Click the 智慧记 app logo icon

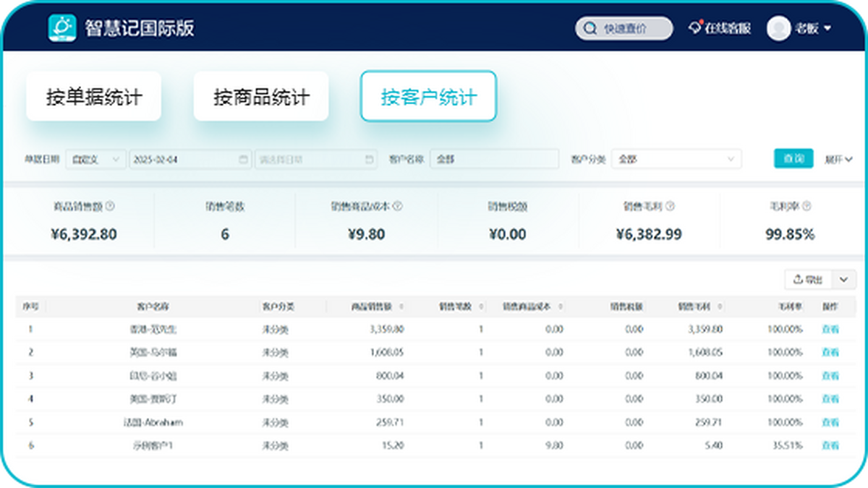click(x=61, y=27)
